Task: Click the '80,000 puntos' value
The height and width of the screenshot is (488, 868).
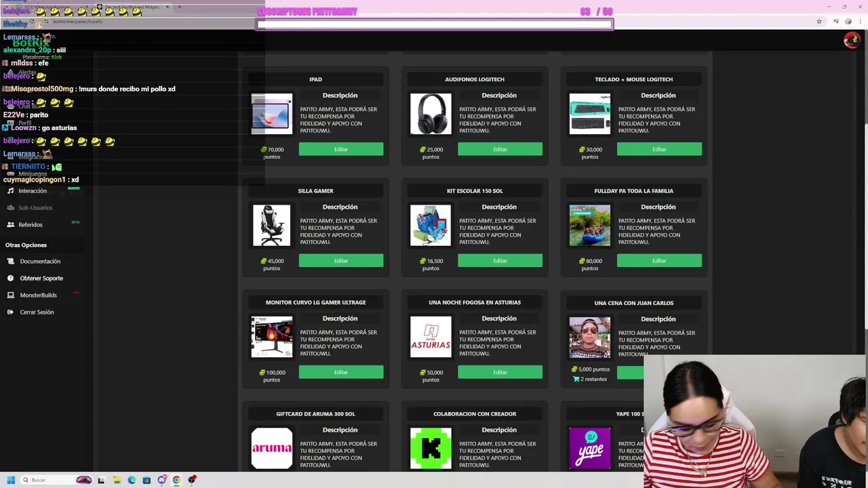Action: [590, 264]
